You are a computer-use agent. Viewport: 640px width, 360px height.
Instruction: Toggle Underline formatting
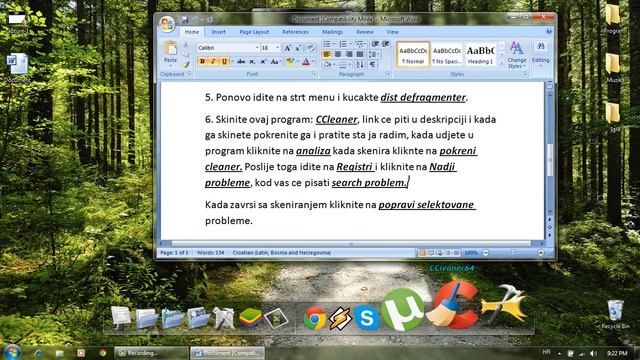pyautogui.click(x=224, y=62)
